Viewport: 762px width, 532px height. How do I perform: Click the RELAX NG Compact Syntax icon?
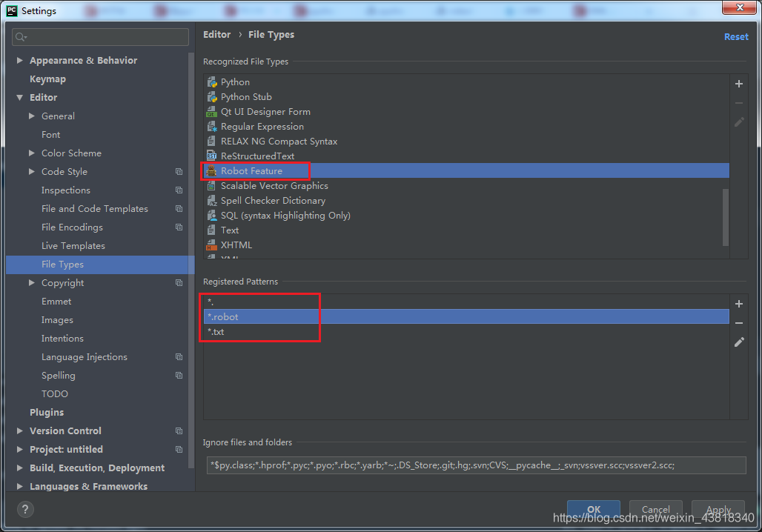212,142
